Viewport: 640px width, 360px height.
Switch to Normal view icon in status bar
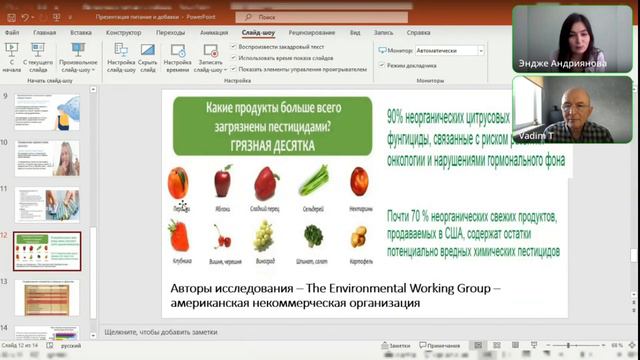(478, 345)
